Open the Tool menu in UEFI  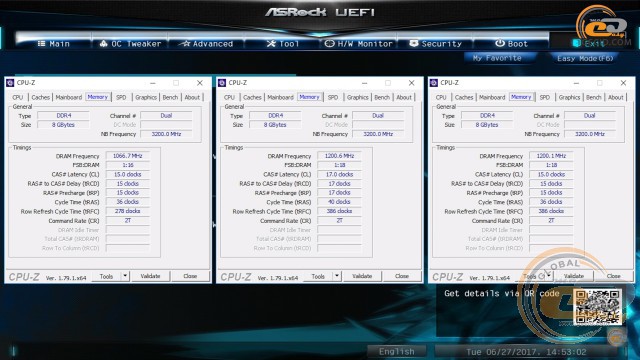283,44
